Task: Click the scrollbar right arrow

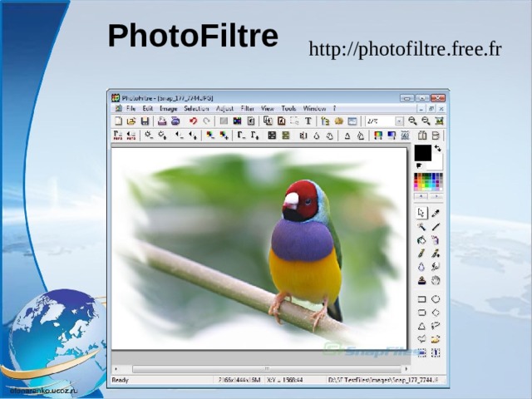Action: pos(406,368)
